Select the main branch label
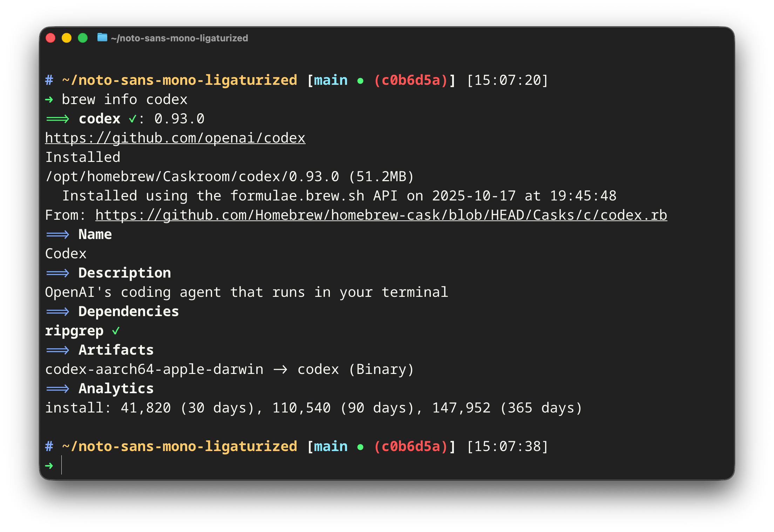Image resolution: width=774 pixels, height=532 pixels. [x=330, y=80]
